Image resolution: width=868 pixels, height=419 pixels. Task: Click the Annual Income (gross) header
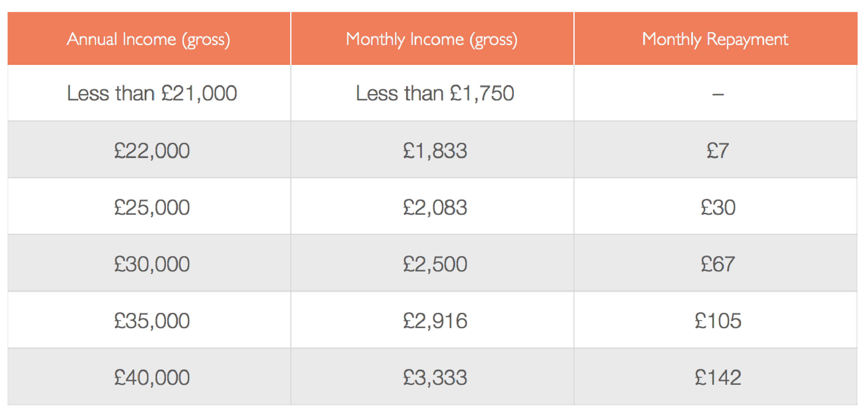click(149, 39)
